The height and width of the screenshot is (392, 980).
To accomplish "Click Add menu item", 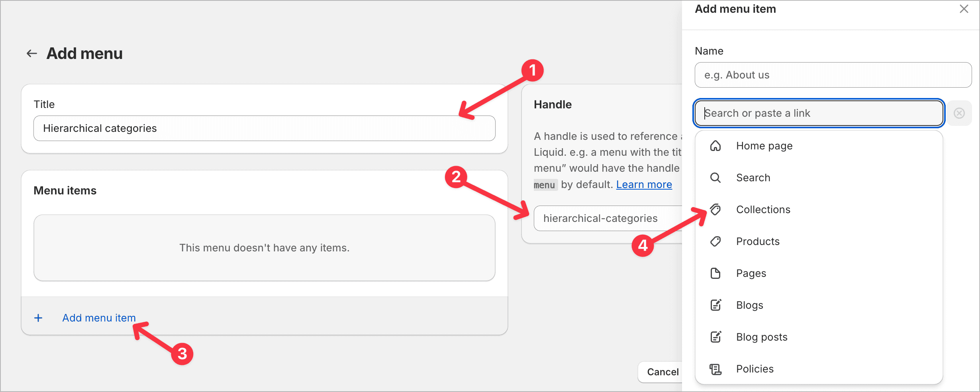I will click(x=98, y=318).
